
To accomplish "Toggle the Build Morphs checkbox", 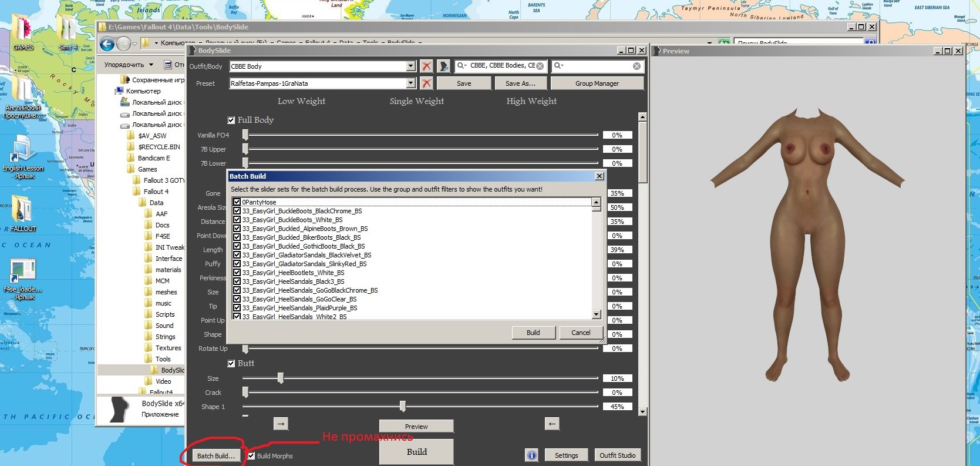I will [251, 456].
